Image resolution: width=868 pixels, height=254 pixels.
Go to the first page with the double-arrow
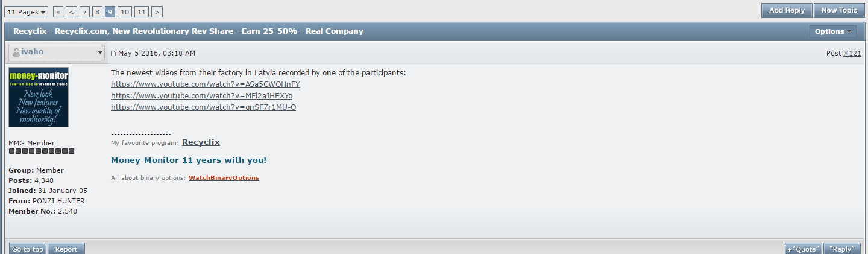pos(58,11)
